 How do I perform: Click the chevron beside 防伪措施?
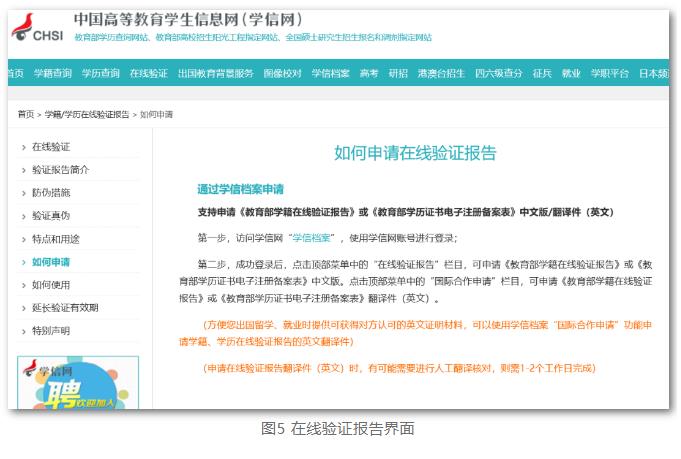pyautogui.click(x=23, y=194)
